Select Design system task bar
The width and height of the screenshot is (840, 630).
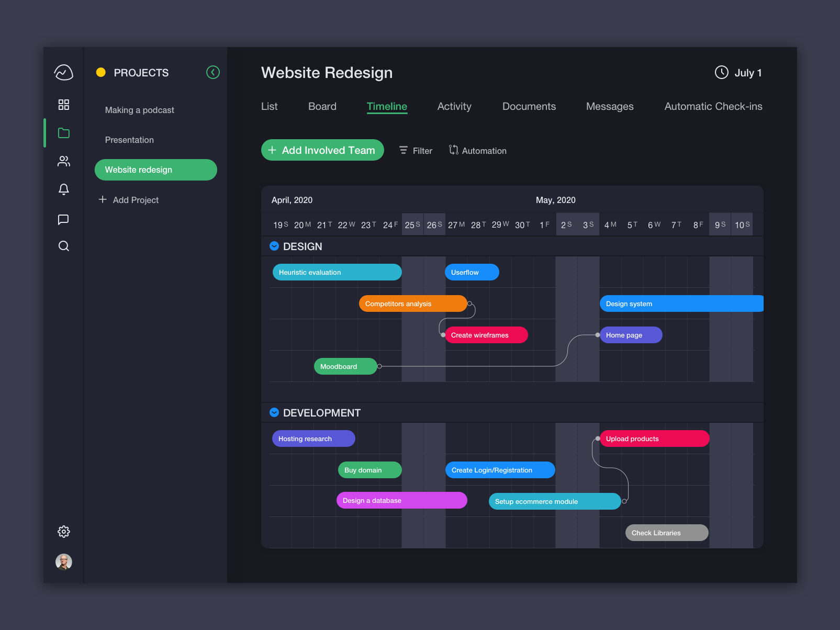click(x=681, y=303)
